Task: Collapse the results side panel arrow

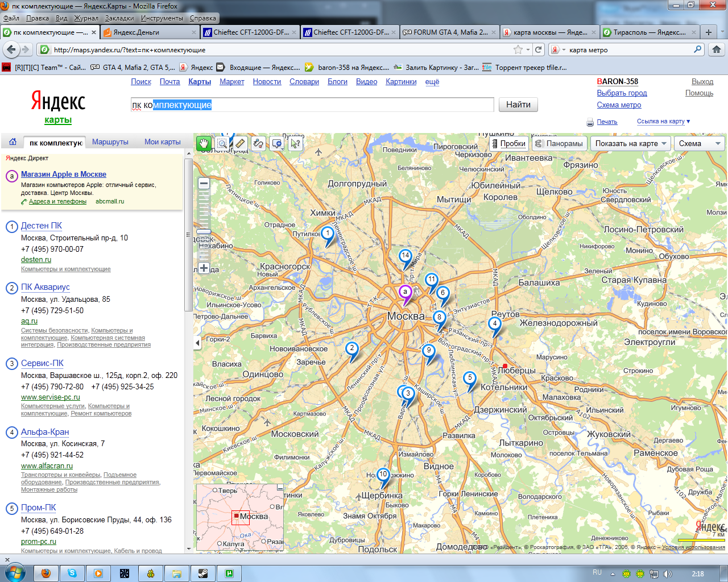Action: (x=197, y=343)
